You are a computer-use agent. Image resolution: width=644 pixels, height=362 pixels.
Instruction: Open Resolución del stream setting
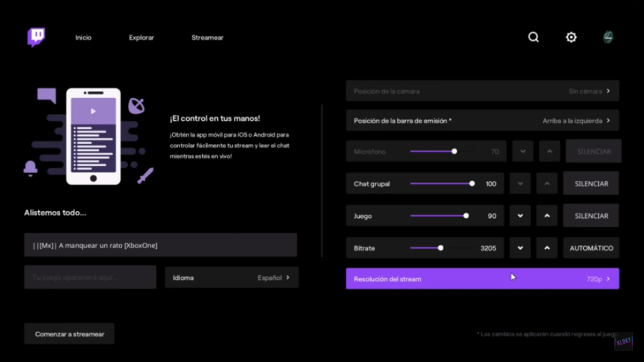(x=482, y=279)
